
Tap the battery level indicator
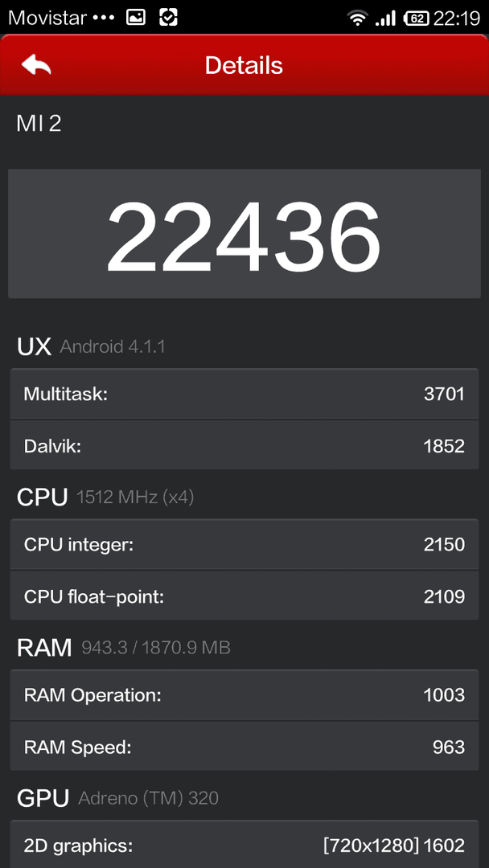(x=417, y=18)
